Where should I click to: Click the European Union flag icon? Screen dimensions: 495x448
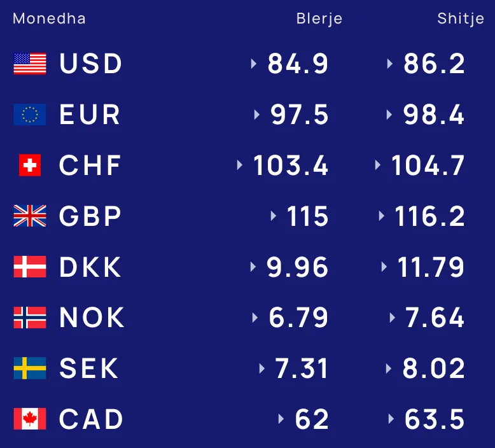point(30,115)
